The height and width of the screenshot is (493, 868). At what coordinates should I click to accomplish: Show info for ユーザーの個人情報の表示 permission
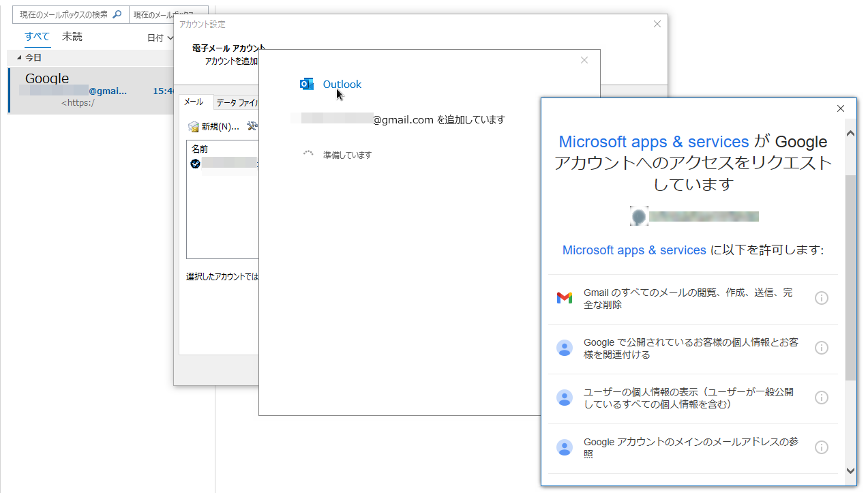(822, 398)
